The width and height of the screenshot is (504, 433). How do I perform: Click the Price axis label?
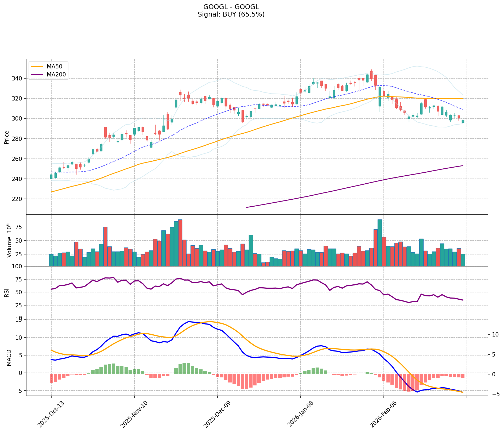click(x=7, y=137)
